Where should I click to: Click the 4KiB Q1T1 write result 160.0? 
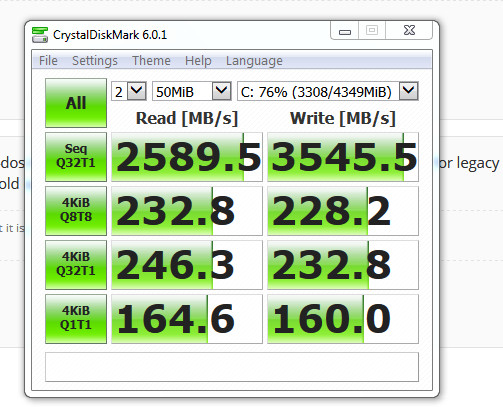(343, 319)
